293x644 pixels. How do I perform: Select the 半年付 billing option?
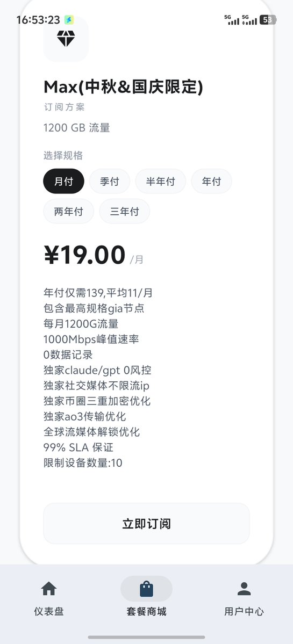[x=160, y=181]
